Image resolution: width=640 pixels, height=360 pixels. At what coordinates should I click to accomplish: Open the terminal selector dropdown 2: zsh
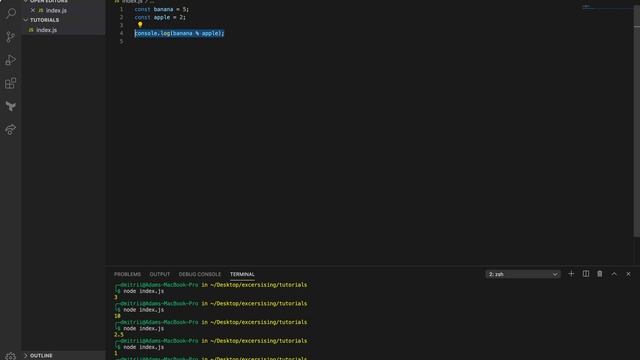pos(523,274)
